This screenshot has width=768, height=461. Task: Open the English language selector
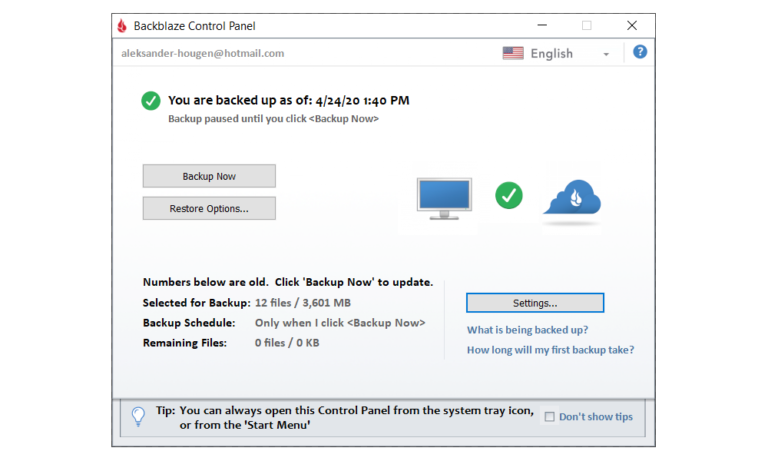pyautogui.click(x=556, y=53)
